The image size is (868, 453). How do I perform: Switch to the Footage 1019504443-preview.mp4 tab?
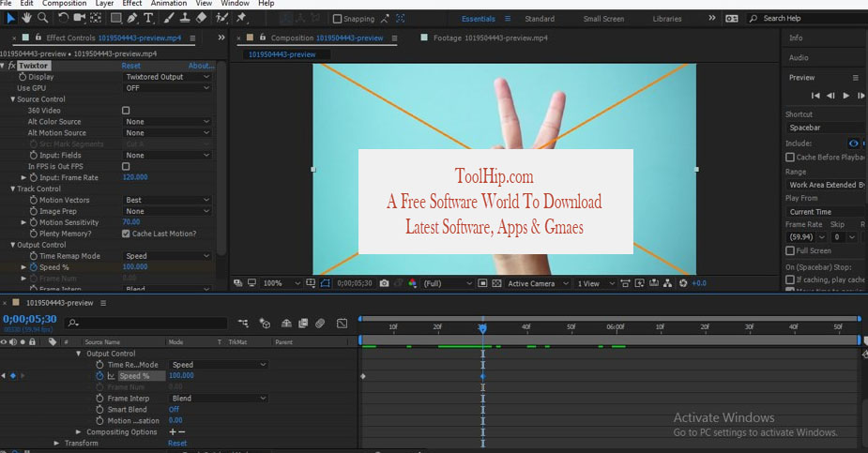point(491,38)
